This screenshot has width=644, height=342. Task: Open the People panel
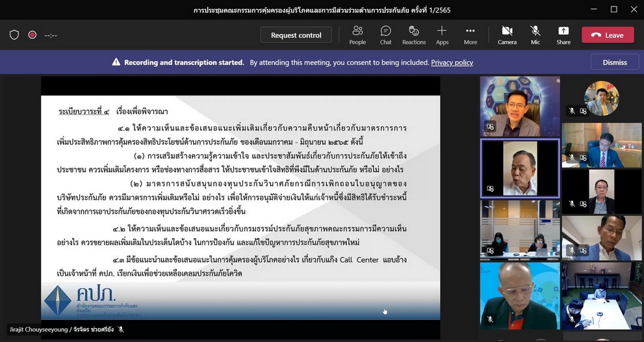[x=357, y=35]
